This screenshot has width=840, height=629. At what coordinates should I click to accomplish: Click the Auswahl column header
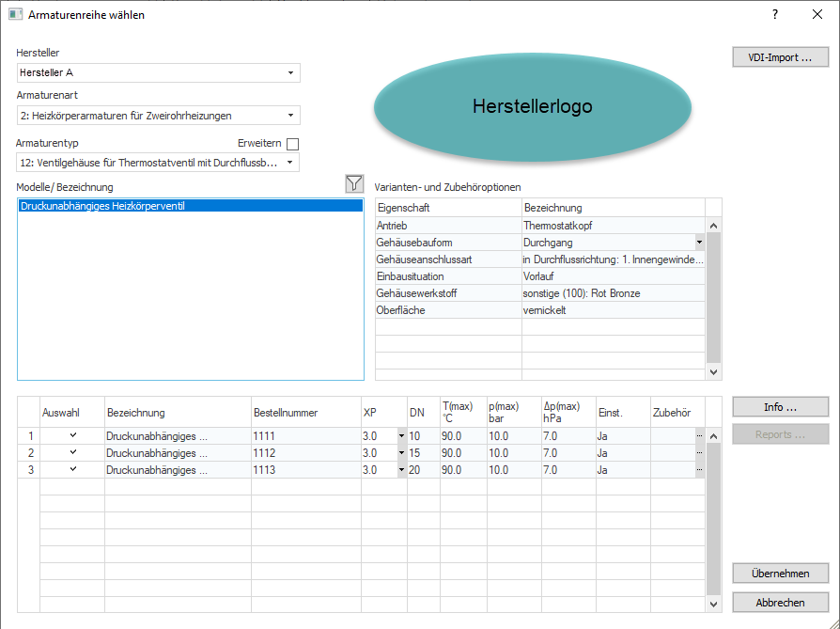(x=72, y=413)
